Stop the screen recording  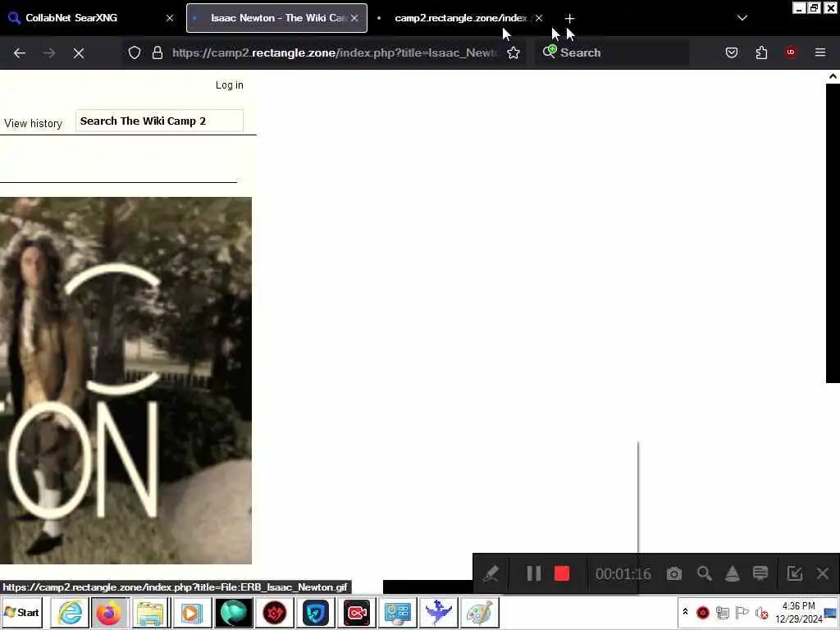(561, 573)
